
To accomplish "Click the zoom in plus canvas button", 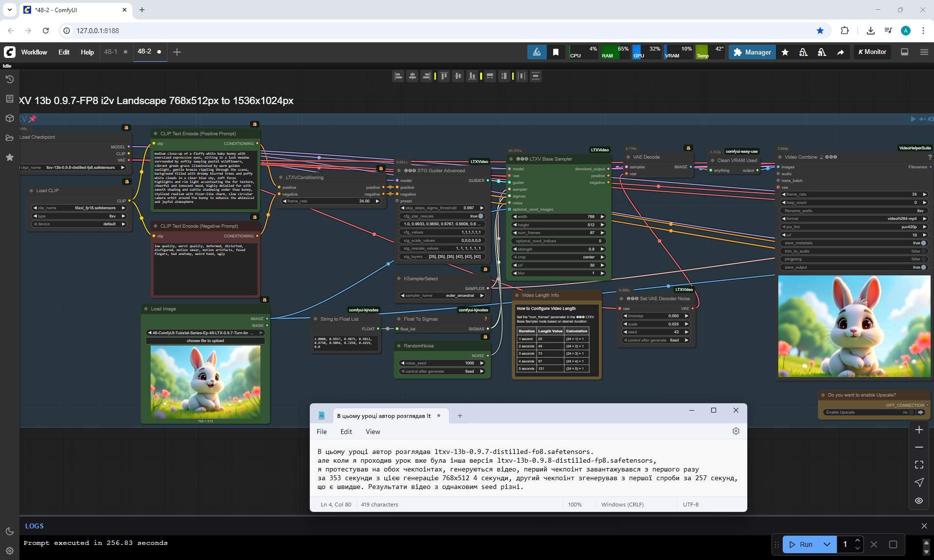I will click(x=918, y=430).
